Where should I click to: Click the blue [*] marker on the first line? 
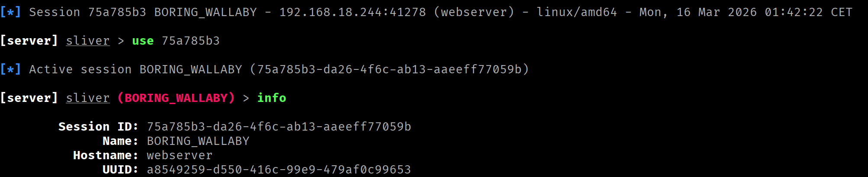pos(10,12)
